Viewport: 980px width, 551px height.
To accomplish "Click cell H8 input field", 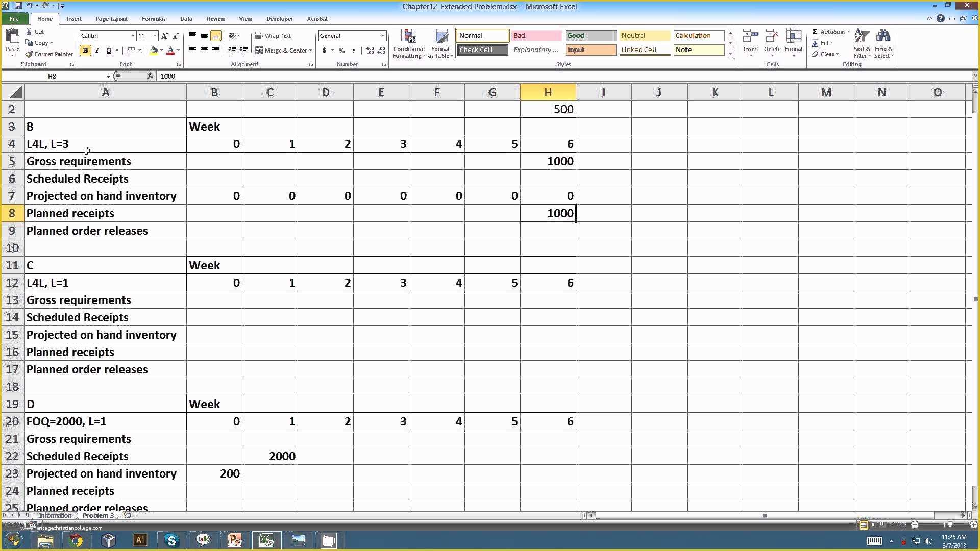I will tap(548, 213).
